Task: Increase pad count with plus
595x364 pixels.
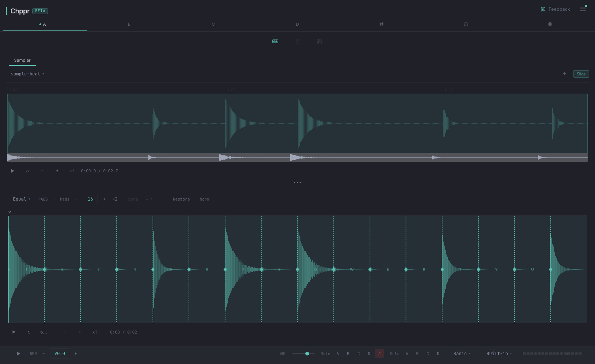Action: click(x=104, y=199)
